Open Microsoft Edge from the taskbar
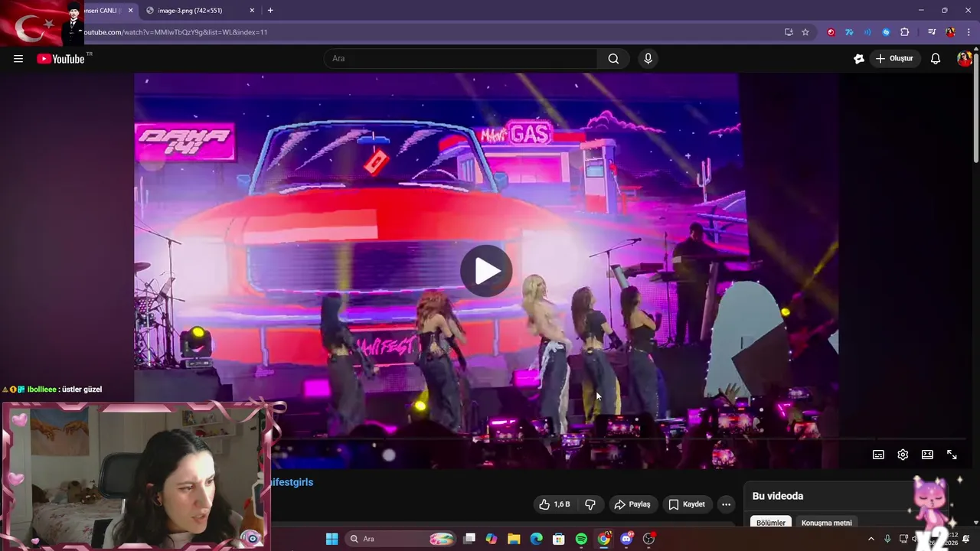Image resolution: width=980 pixels, height=551 pixels. click(x=537, y=539)
